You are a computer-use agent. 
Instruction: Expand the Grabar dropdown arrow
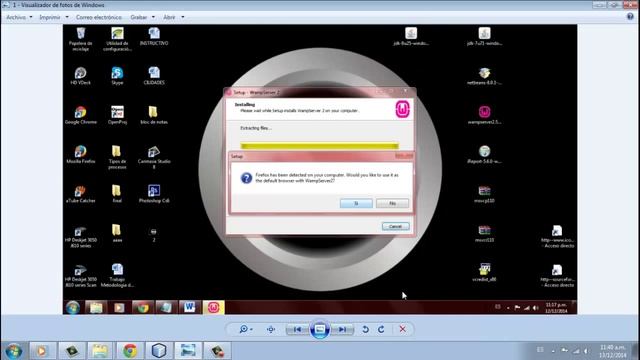pyautogui.click(x=153, y=17)
